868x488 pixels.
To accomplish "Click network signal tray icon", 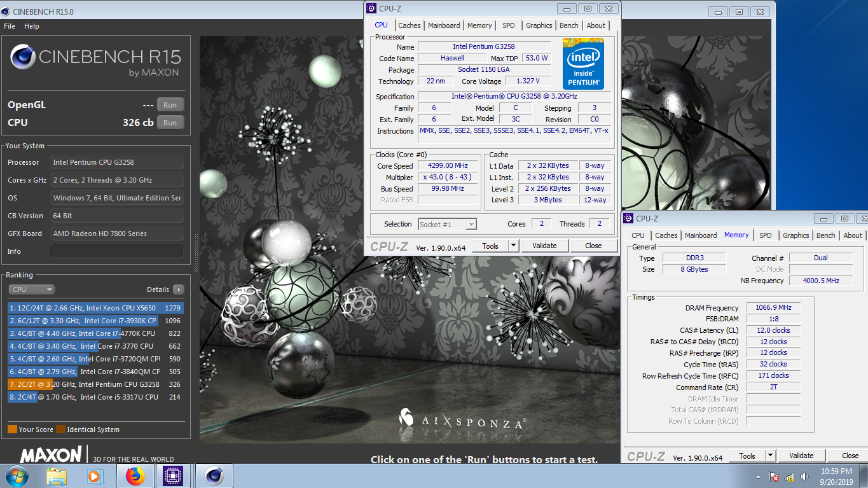I will pyautogui.click(x=789, y=477).
